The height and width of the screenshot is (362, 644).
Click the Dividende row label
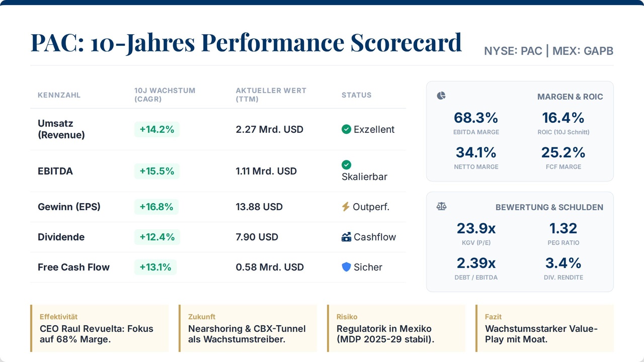(x=61, y=237)
